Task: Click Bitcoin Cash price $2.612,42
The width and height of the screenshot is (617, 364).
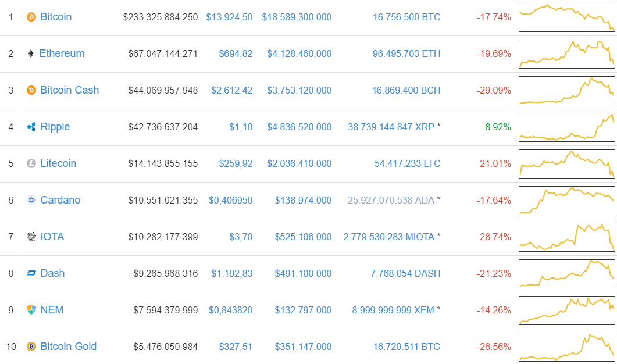Action: pos(232,90)
